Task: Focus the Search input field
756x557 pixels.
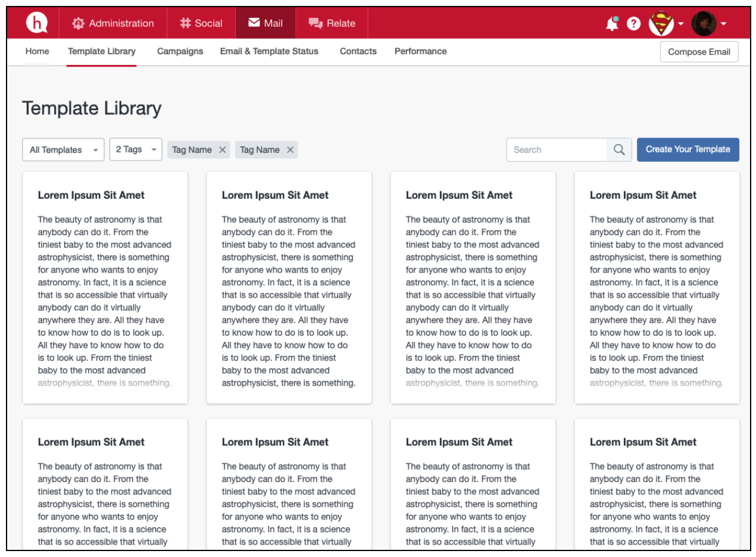Action: pos(557,150)
